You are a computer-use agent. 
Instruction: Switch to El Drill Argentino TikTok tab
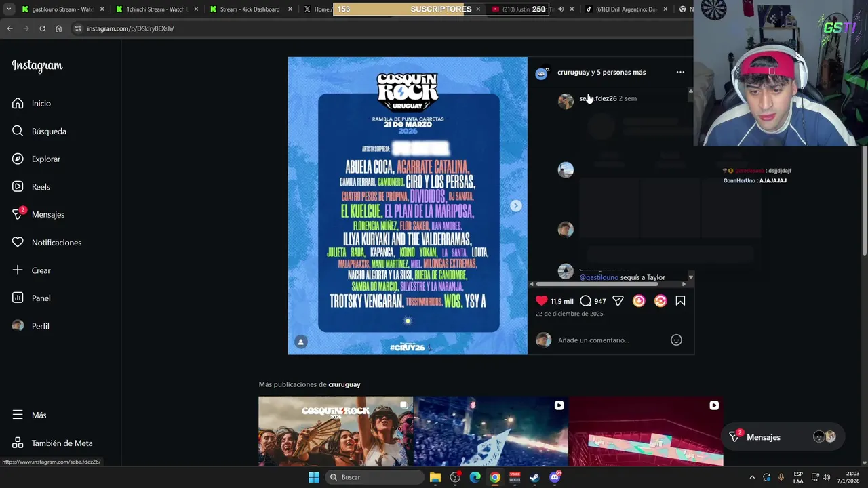(x=626, y=9)
